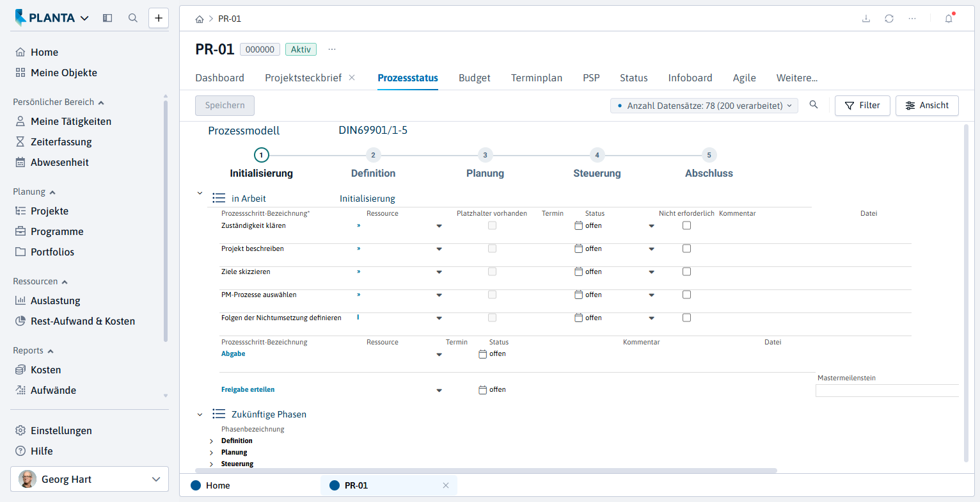Toggle the sidebar panel icon
The height and width of the screenshot is (502, 980).
[x=107, y=18]
